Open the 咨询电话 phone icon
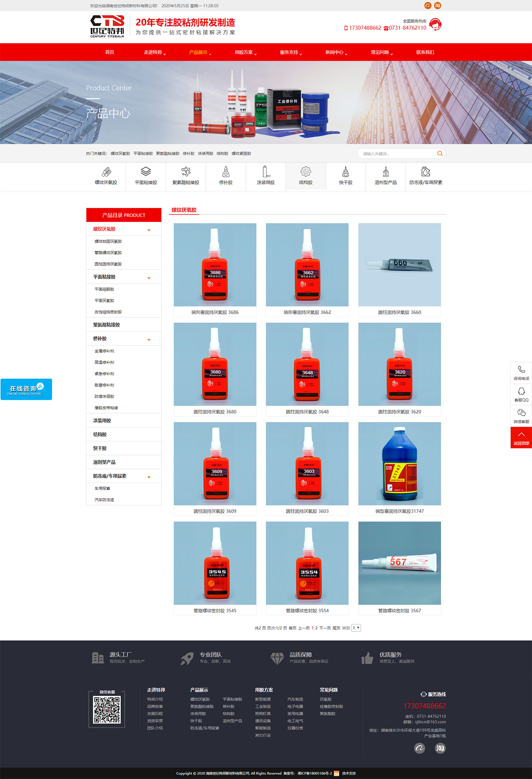Screen dimensions: 532x779 pos(521,370)
